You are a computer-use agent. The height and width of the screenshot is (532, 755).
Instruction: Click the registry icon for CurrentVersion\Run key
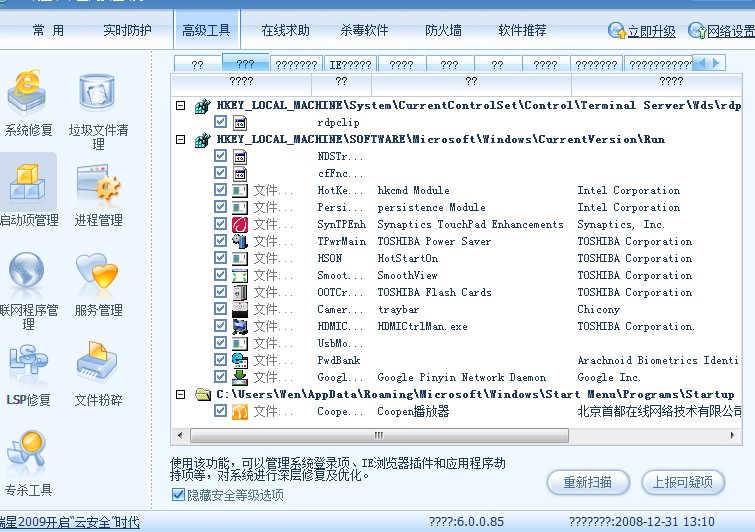[203, 140]
